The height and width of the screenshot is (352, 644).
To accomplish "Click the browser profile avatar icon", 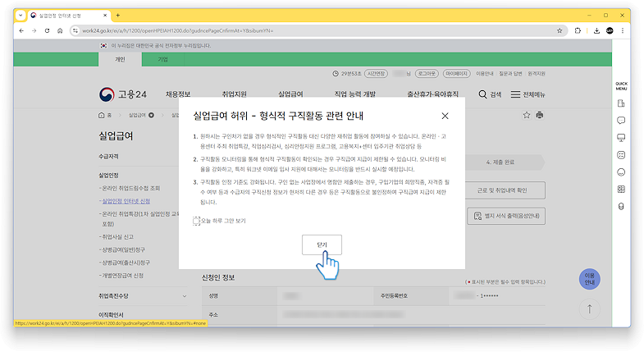I will point(610,30).
